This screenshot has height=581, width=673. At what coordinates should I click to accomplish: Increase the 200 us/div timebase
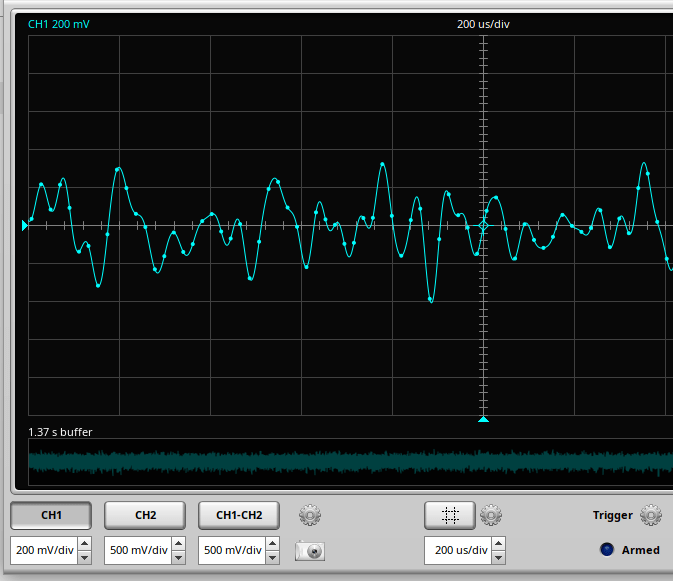(x=498, y=544)
